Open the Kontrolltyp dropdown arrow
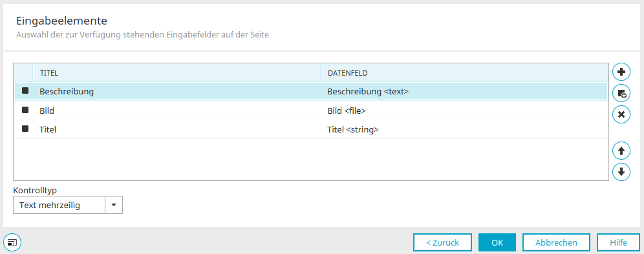This screenshot has height=254, width=644. [114, 205]
